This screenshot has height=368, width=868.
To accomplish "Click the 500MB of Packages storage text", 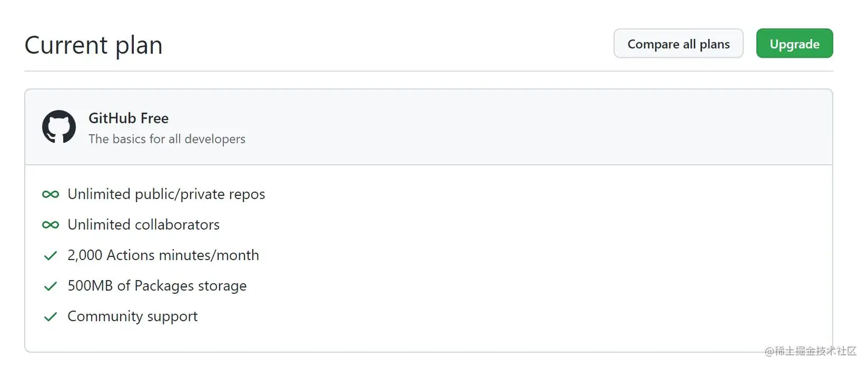I will [x=157, y=286].
